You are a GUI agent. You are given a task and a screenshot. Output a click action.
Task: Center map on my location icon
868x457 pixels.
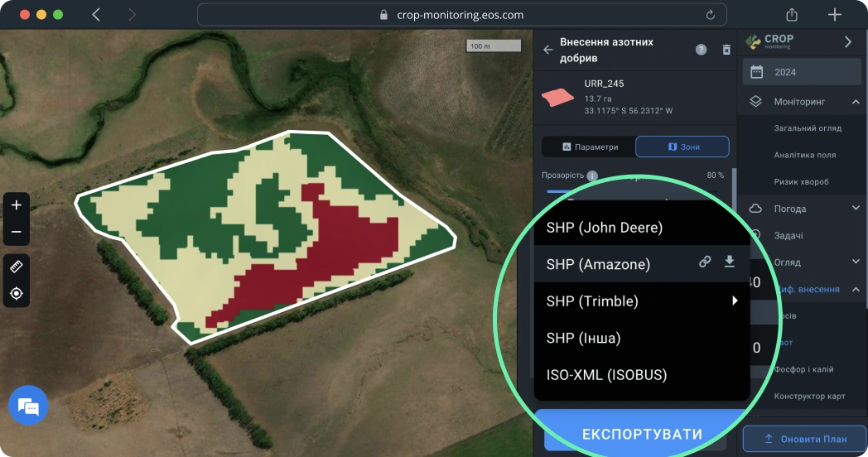tap(16, 294)
